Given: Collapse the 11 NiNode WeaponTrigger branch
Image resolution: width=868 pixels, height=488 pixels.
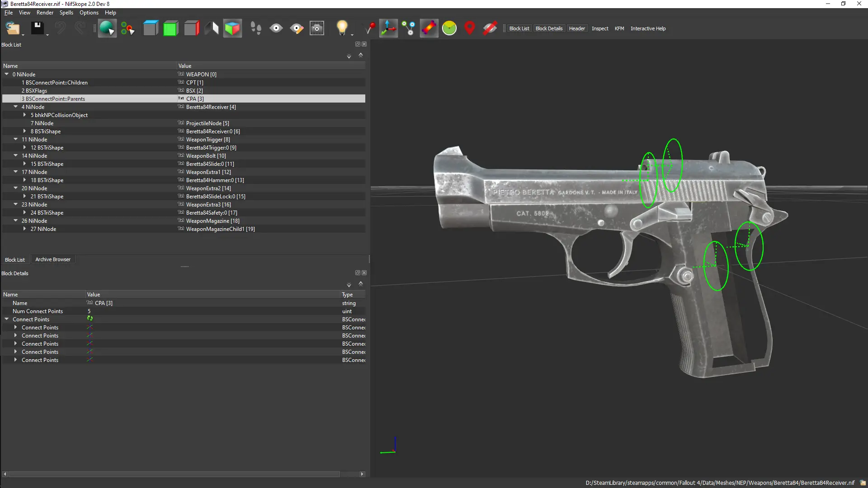Looking at the screenshot, I should (16, 139).
